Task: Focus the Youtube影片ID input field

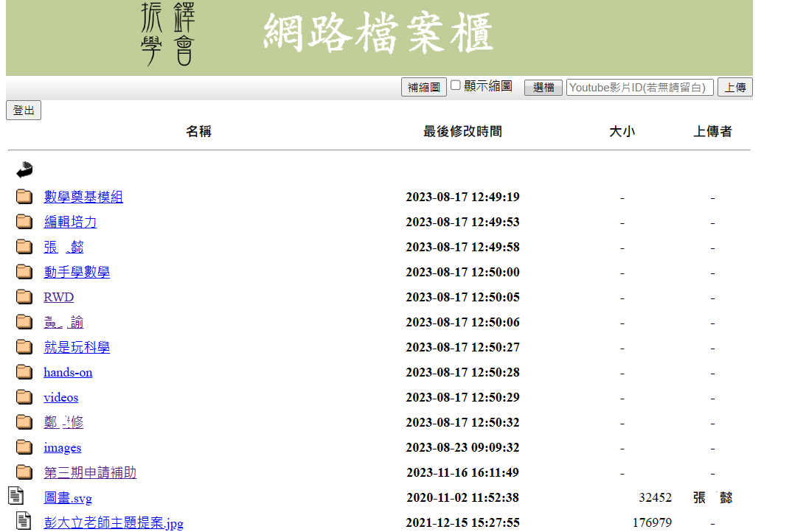Action: click(x=639, y=87)
